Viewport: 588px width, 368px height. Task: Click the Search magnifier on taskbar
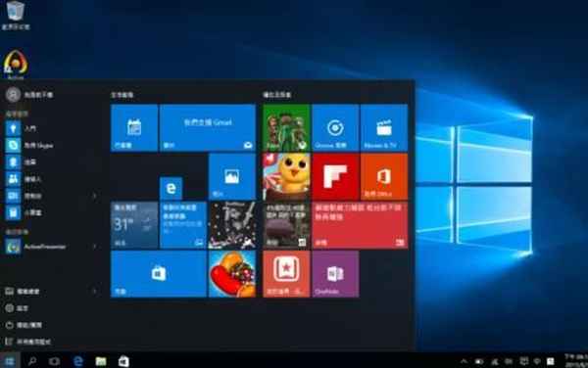pos(32,361)
